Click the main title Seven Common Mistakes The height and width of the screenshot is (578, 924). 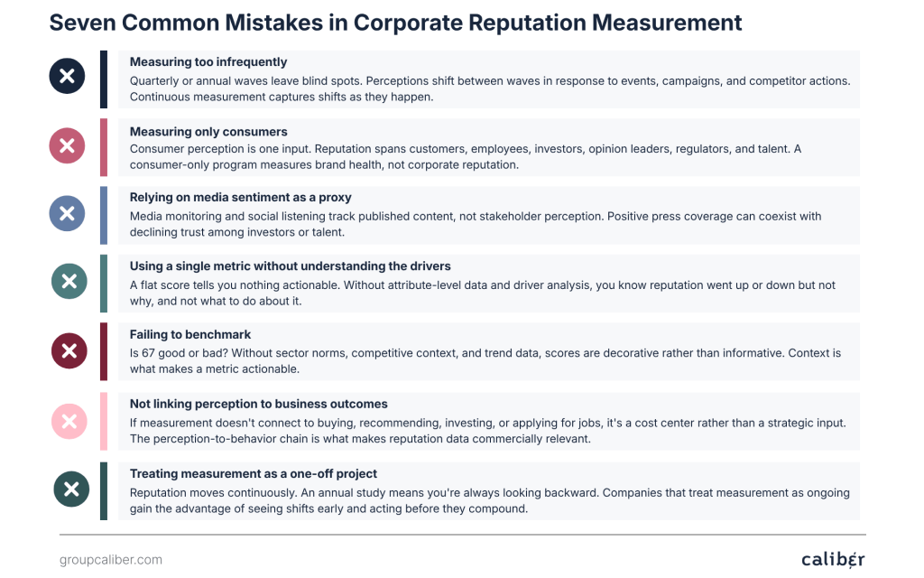[x=395, y=23]
